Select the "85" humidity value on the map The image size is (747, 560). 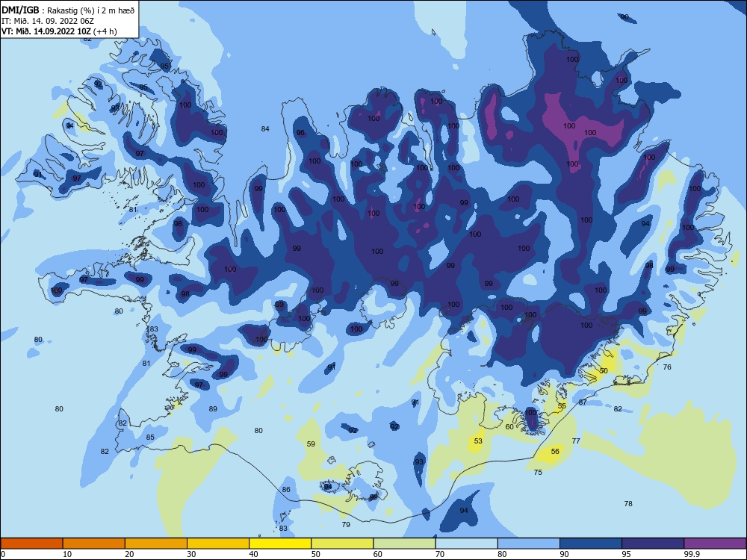pyautogui.click(x=150, y=437)
